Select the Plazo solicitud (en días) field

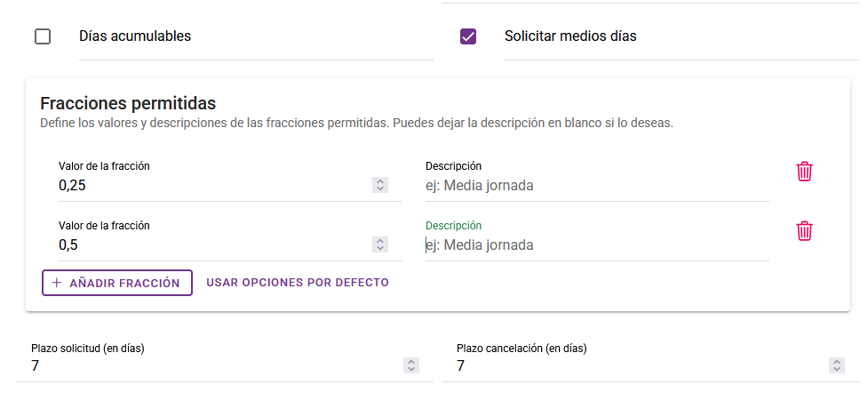(213, 366)
